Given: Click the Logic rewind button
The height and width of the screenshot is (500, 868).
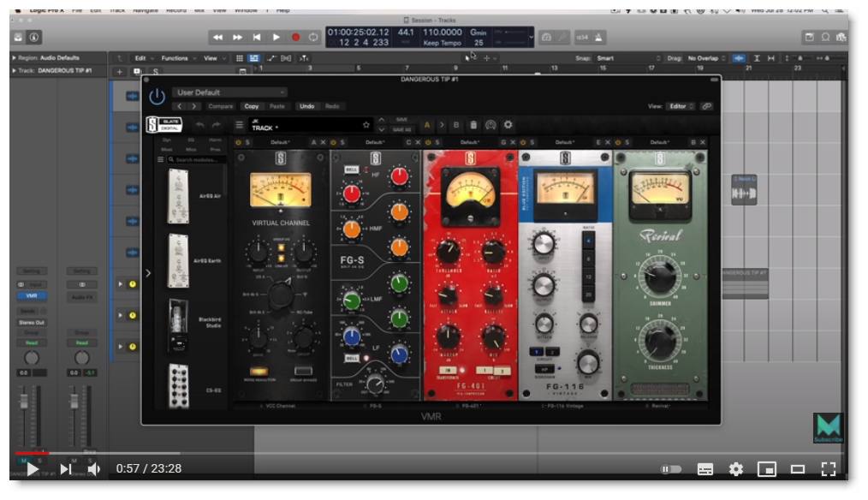Looking at the screenshot, I should tap(217, 37).
